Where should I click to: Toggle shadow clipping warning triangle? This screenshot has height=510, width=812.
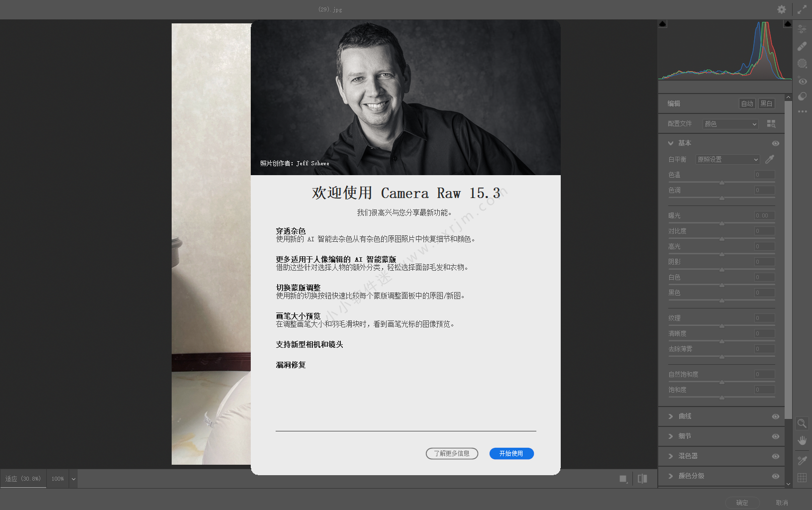coord(662,24)
